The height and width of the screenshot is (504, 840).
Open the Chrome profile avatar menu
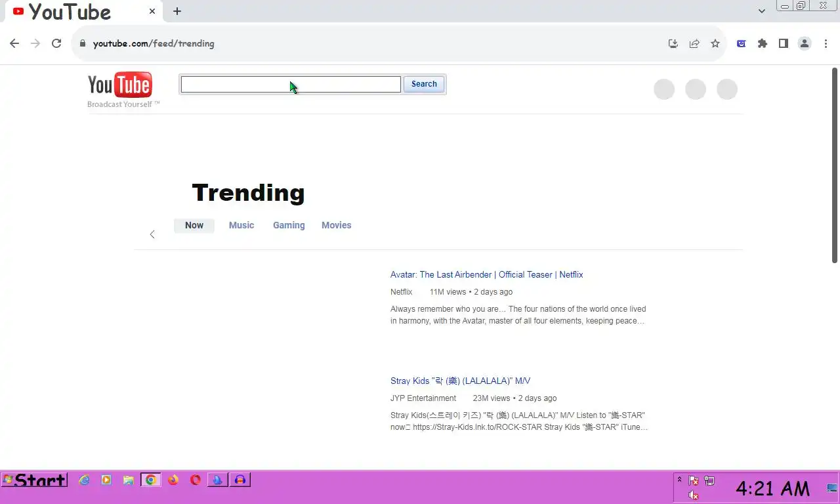[x=804, y=43]
